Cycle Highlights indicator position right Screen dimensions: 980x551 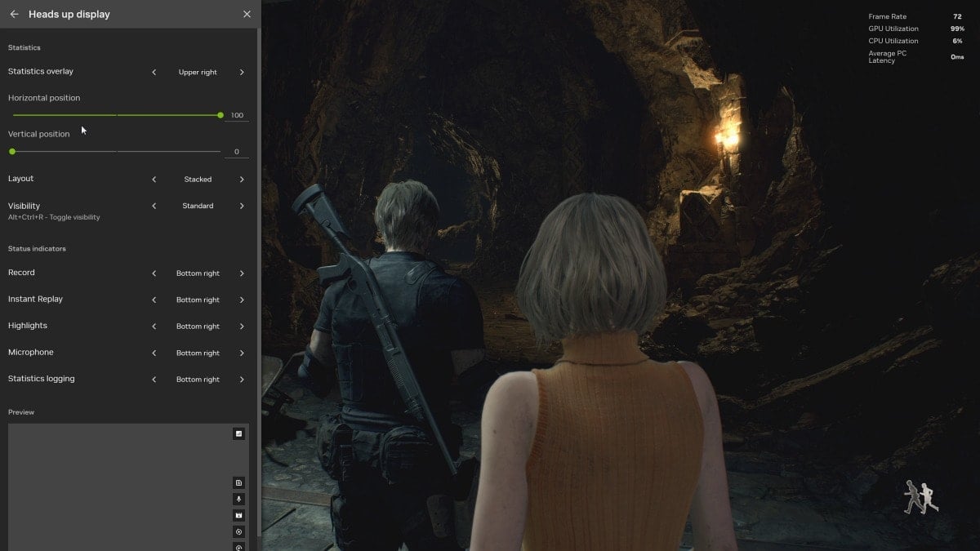point(242,327)
